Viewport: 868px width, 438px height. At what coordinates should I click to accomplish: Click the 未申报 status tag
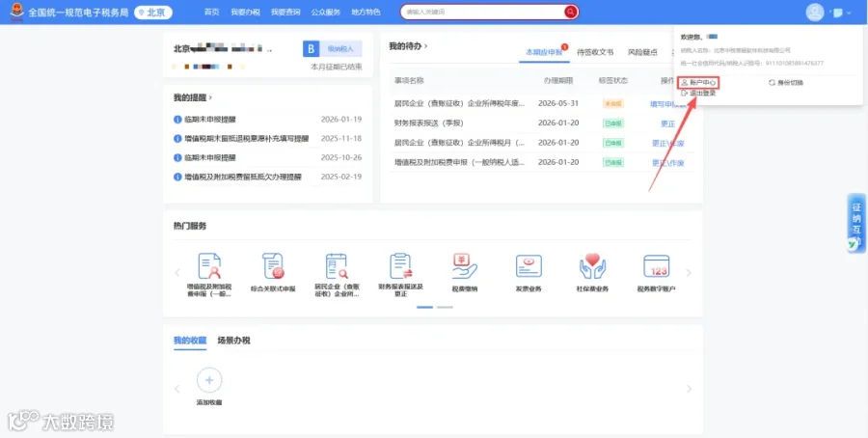[613, 104]
